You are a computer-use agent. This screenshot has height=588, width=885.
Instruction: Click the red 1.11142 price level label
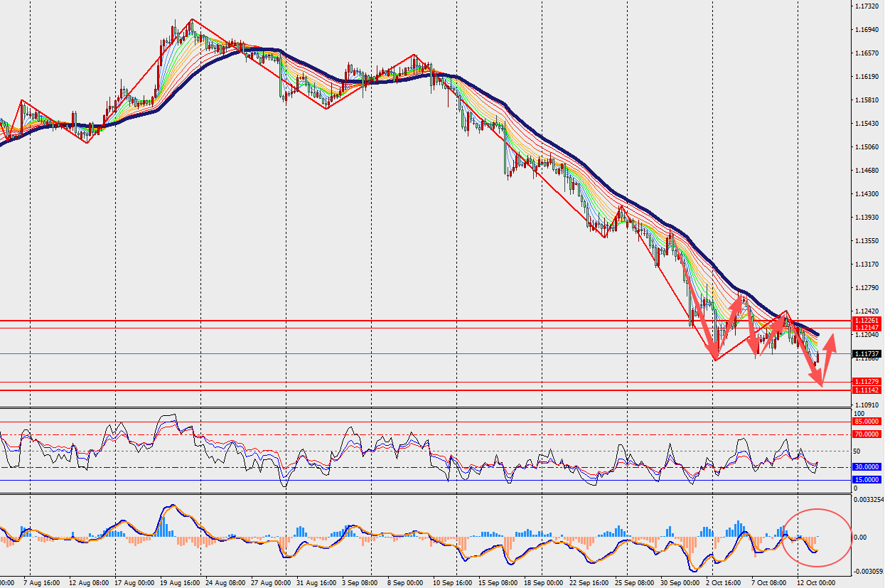pyautogui.click(x=868, y=390)
